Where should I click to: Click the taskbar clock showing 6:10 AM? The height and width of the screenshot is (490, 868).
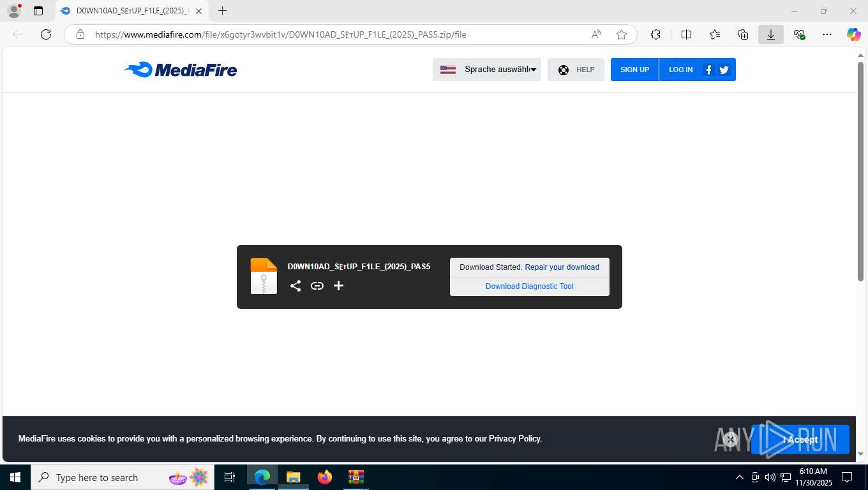pos(813,477)
